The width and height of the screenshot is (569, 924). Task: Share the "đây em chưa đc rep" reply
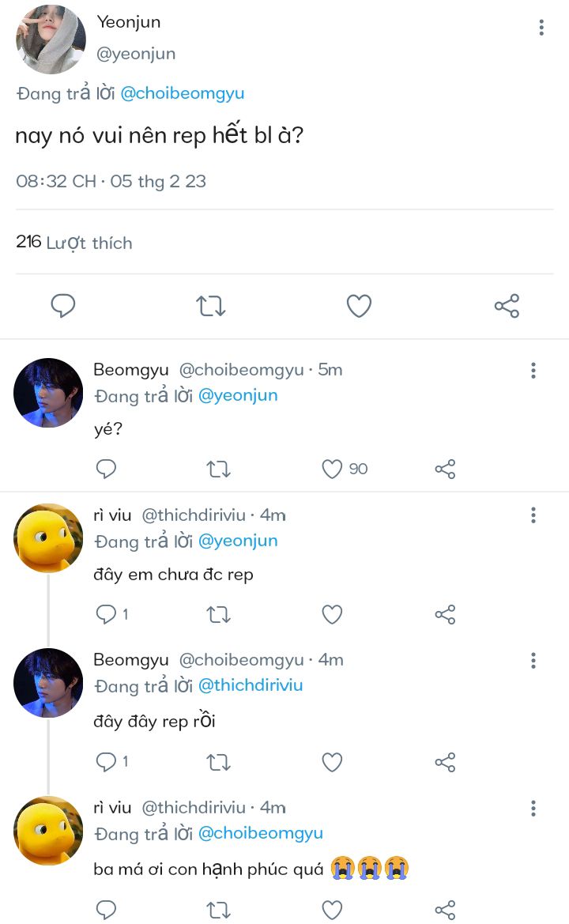click(446, 614)
